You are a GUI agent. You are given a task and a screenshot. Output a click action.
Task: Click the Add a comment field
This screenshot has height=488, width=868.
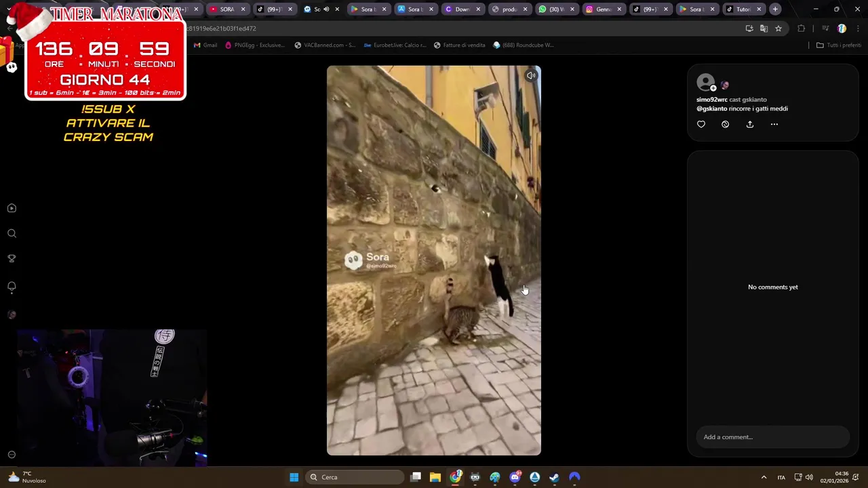coord(772,437)
